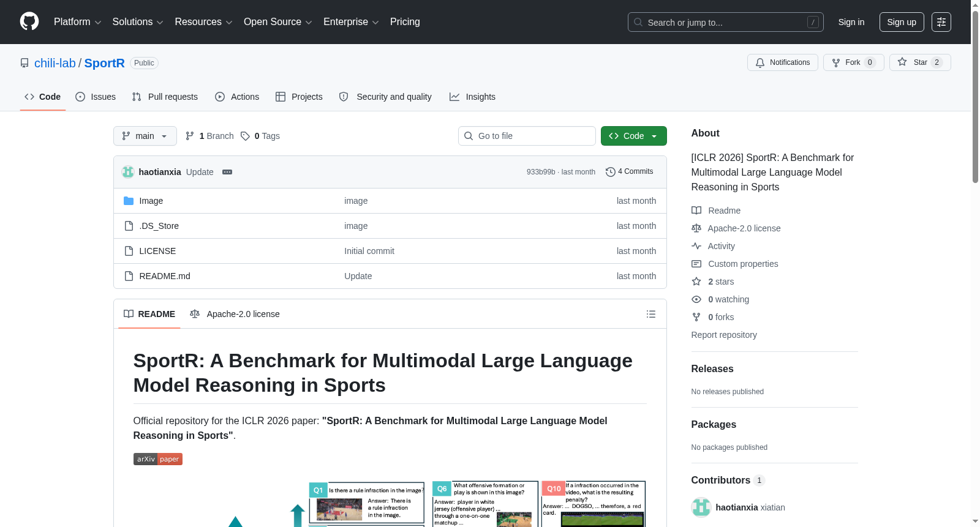Open the Packages section heading
The height and width of the screenshot is (527, 980).
[x=714, y=424]
